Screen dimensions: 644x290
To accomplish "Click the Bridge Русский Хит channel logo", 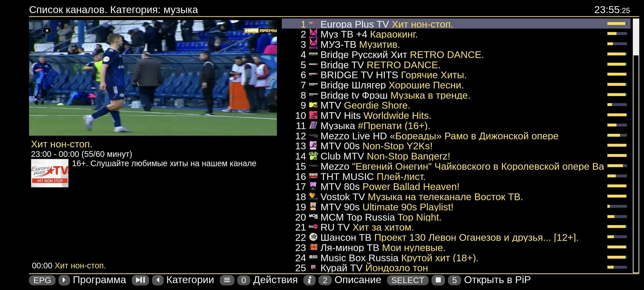I will [313, 54].
